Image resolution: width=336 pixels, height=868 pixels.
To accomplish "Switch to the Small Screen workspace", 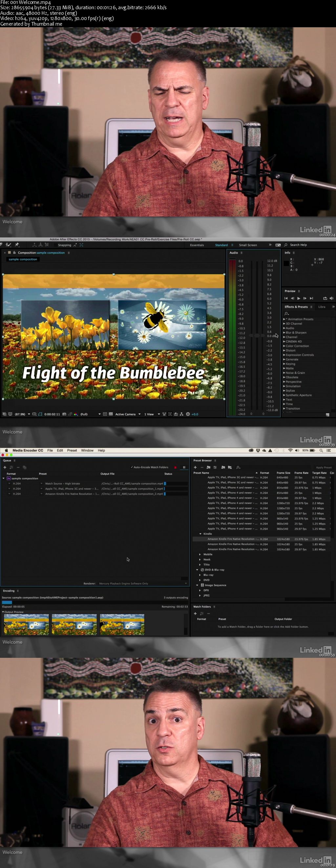I will [248, 245].
